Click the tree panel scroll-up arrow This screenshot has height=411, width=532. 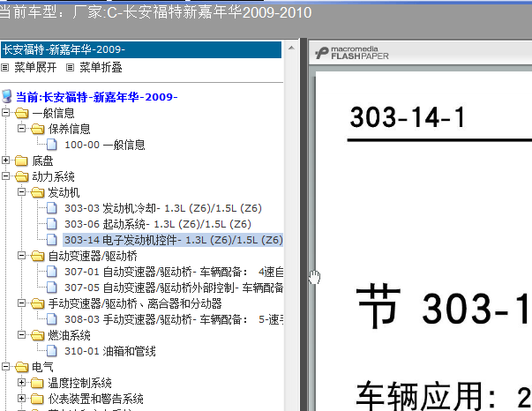291,49
